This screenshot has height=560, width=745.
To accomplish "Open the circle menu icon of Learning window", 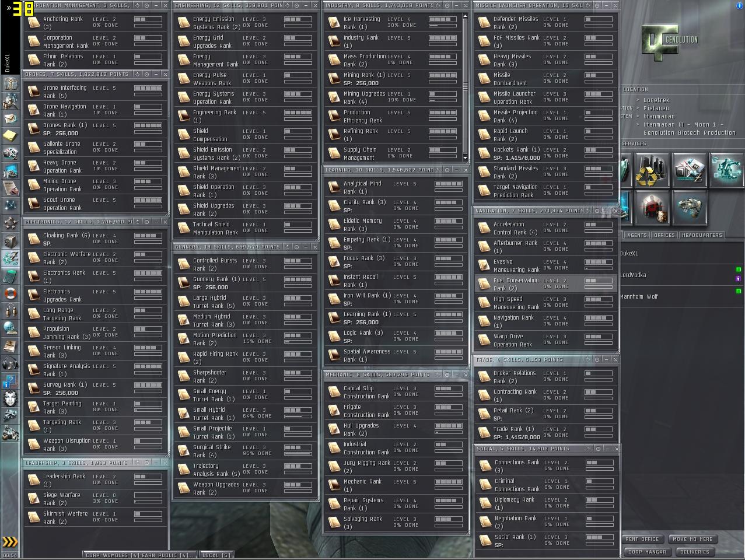I will click(x=447, y=170).
